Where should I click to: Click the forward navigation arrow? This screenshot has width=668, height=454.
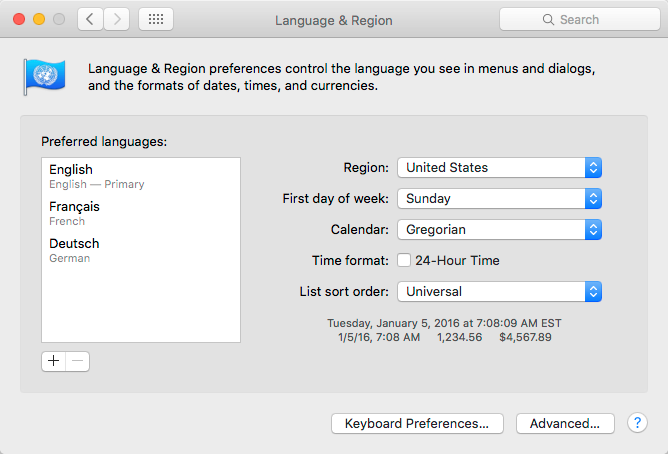coord(116,19)
